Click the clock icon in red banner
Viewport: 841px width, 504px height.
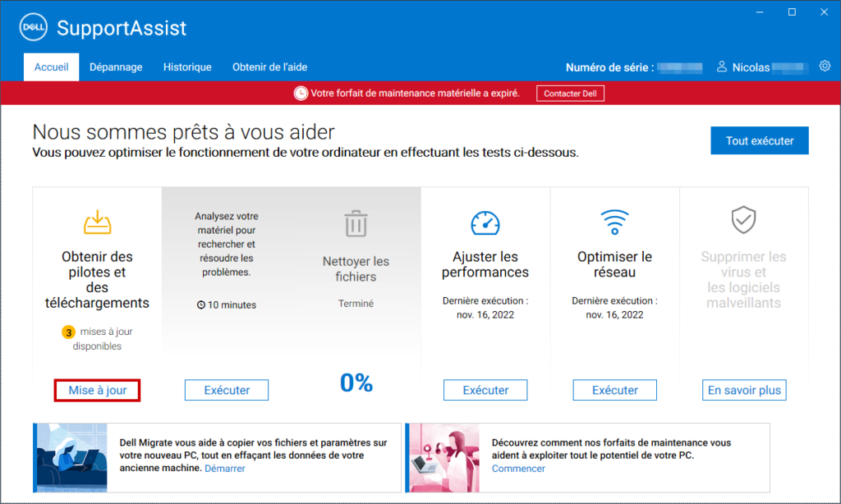pyautogui.click(x=301, y=94)
